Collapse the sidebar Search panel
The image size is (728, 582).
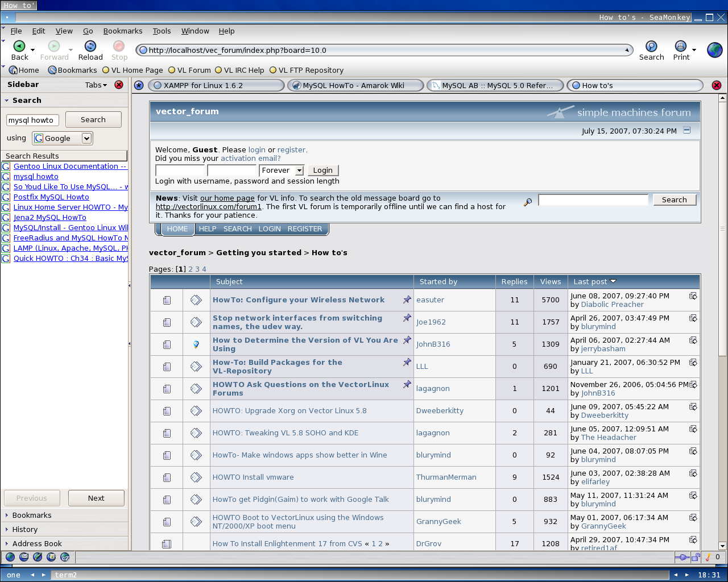tap(6, 100)
